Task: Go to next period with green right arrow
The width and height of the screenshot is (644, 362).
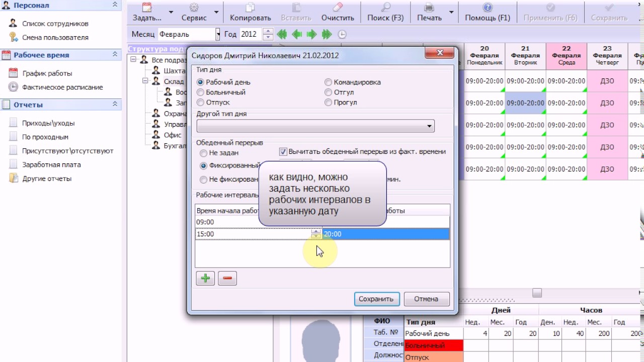Action: [x=312, y=34]
